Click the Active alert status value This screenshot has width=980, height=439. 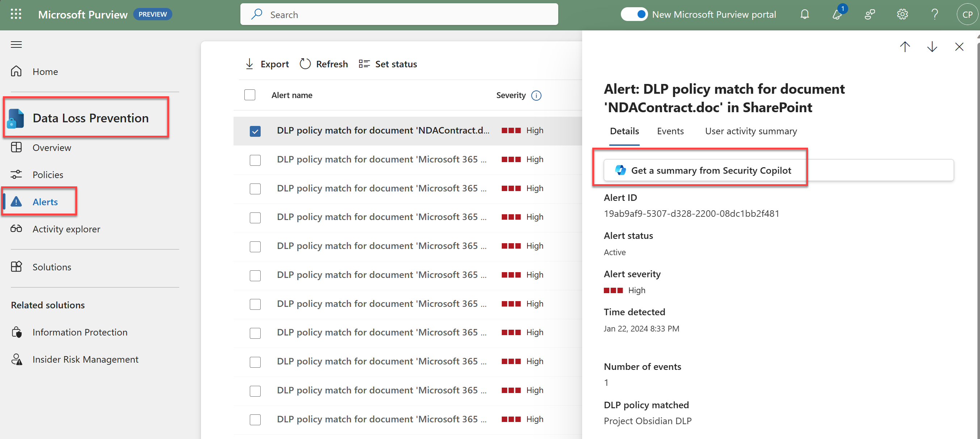614,252
